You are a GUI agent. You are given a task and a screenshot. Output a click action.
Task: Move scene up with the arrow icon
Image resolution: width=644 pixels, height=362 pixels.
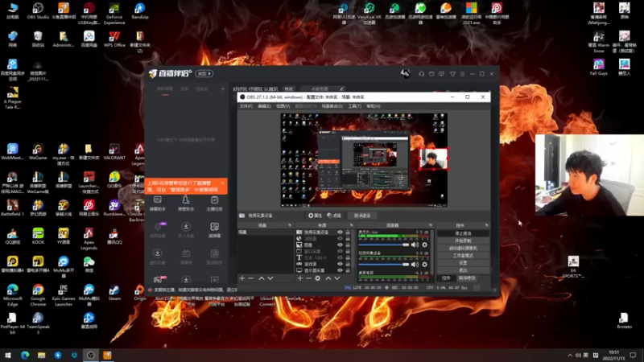[261, 278]
